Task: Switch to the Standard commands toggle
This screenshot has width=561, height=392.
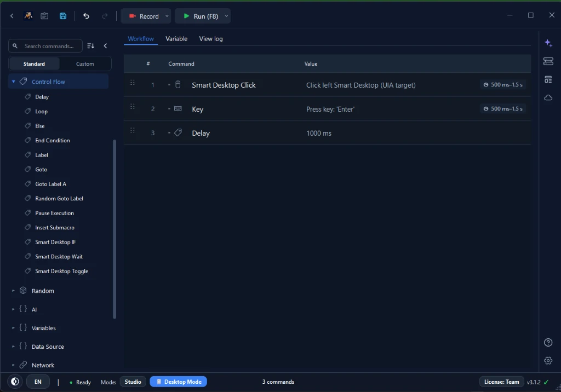Action: click(x=35, y=64)
